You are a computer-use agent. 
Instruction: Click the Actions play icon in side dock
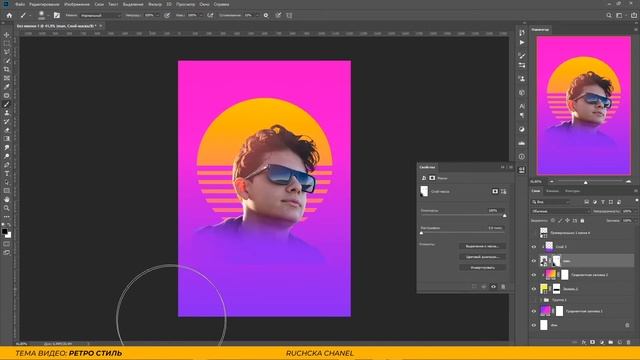click(522, 42)
